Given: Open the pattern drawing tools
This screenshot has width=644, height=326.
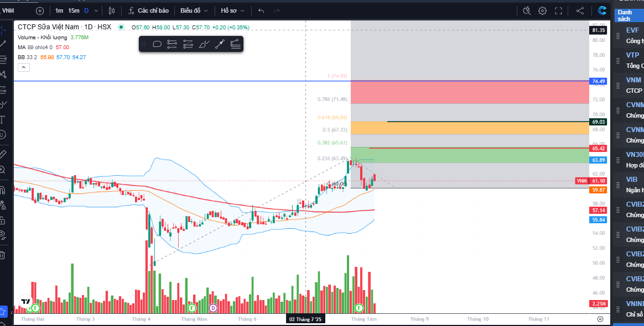Looking at the screenshot, I should pos(3,74).
